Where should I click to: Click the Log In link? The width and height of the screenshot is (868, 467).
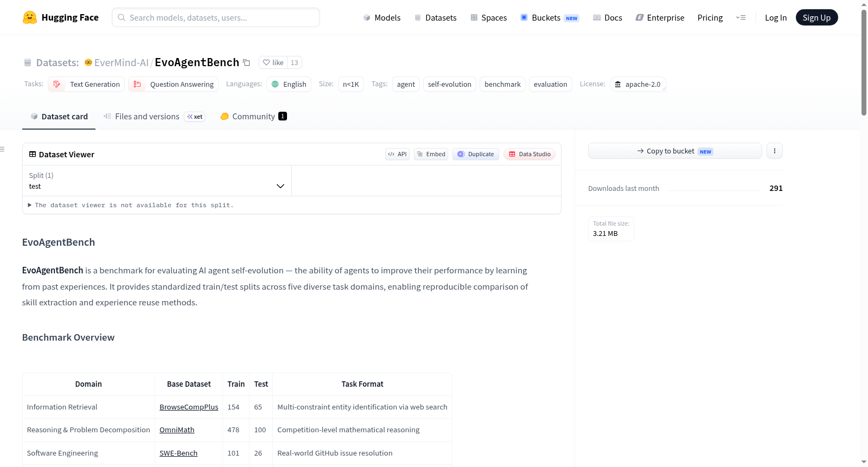click(x=776, y=17)
